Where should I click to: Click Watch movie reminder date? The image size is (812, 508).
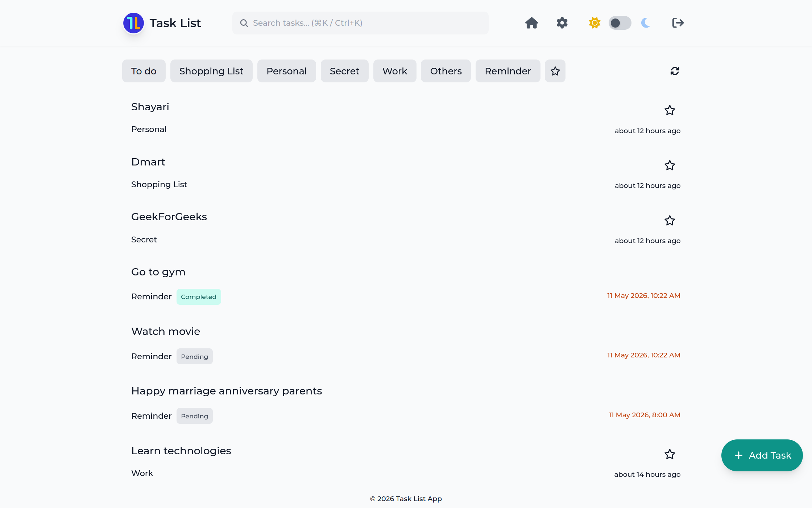tap(644, 355)
